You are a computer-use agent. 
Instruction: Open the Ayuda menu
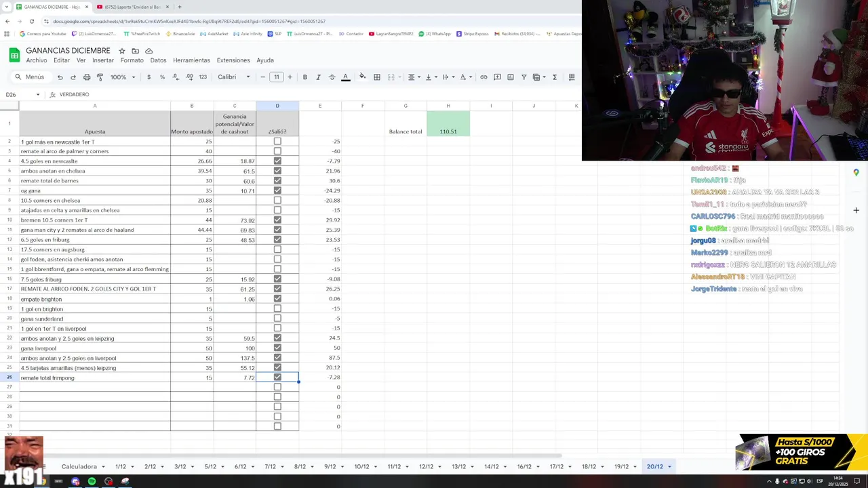pos(265,60)
